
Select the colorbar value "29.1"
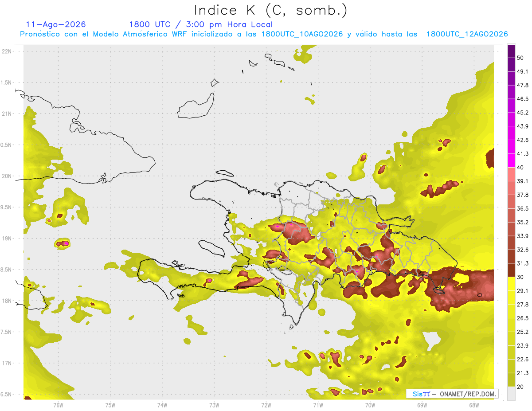tap(522, 291)
